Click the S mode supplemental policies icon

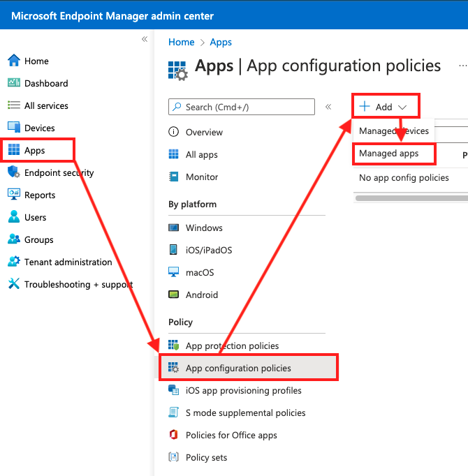[173, 412]
